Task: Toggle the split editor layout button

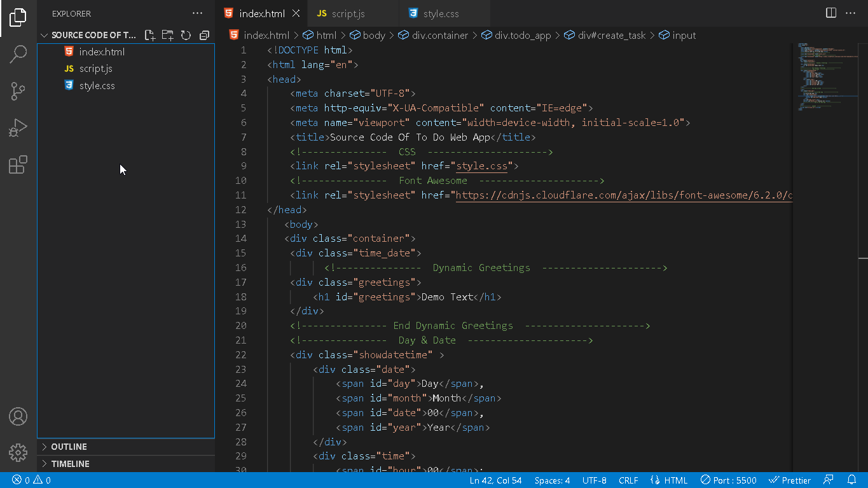Action: pos(831,13)
